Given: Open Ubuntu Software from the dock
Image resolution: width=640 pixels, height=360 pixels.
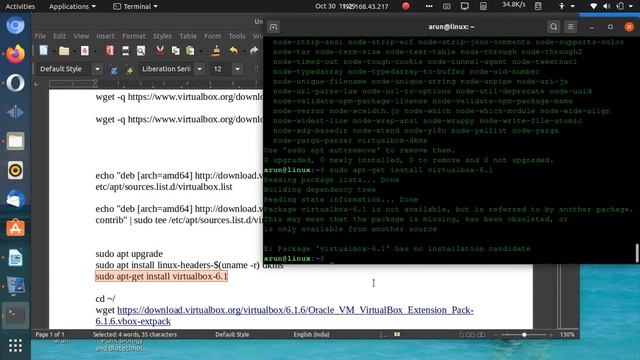Looking at the screenshot, I should point(16,228).
